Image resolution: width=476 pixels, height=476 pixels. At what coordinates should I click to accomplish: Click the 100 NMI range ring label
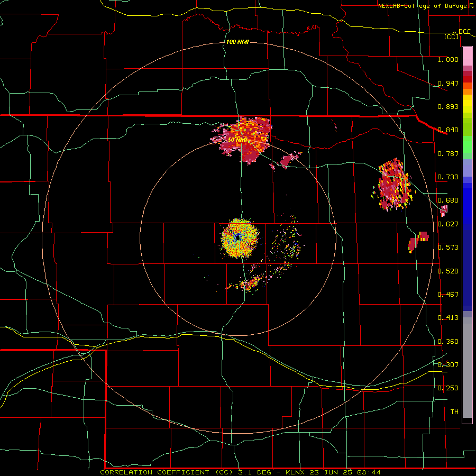[237, 42]
